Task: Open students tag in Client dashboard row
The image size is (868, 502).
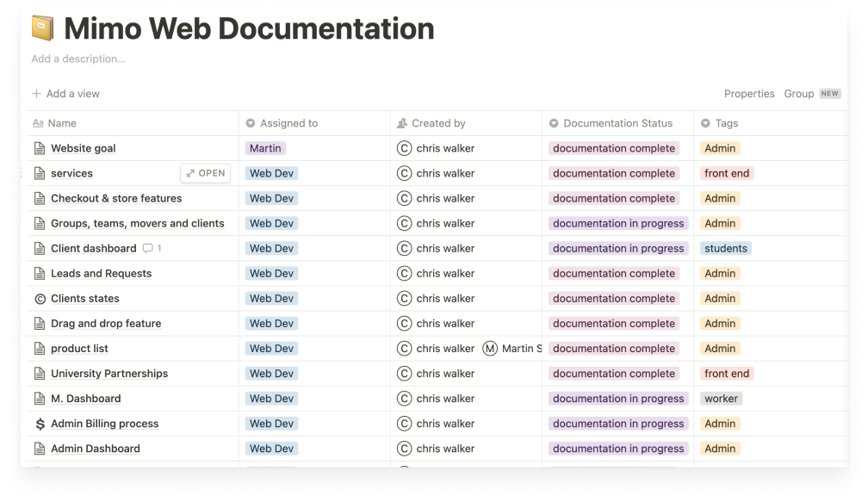Action: (726, 249)
